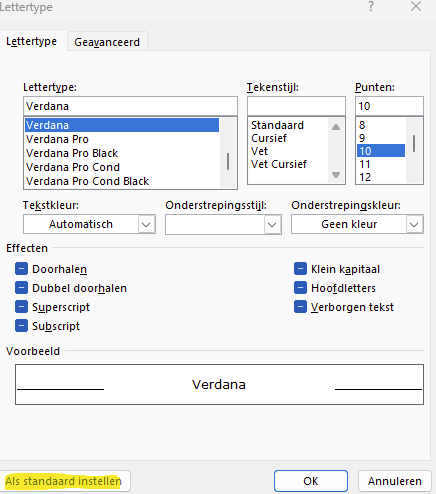Click the help question mark icon
Screen dimensions: 436x494
(x=371, y=6)
